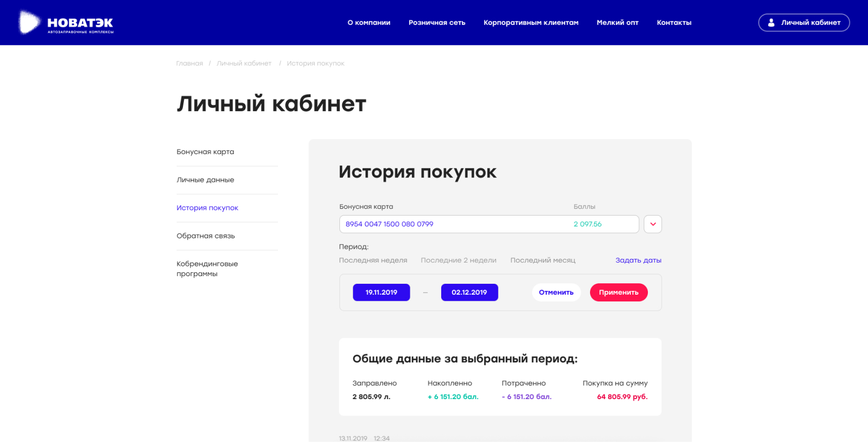Open 'Бонусная карта' in the sidebar
This screenshot has width=868, height=442.
(205, 152)
